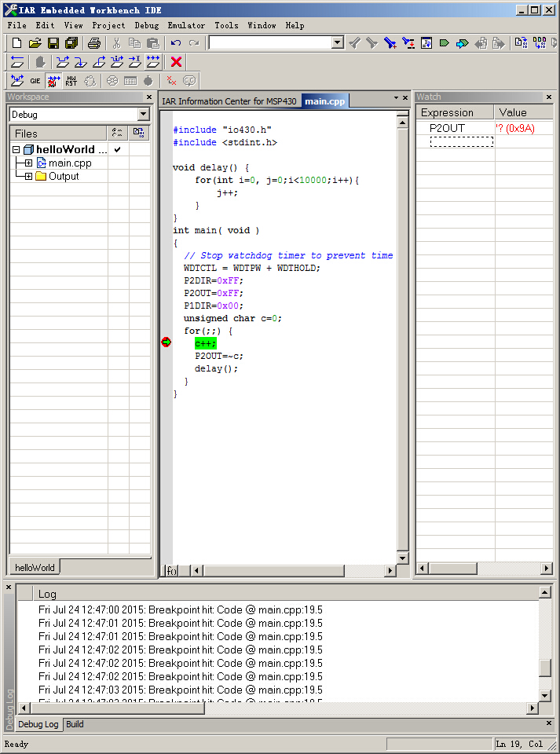Click the first emulator toolbar arrow icon
The image size is (560, 754).
(x=17, y=81)
